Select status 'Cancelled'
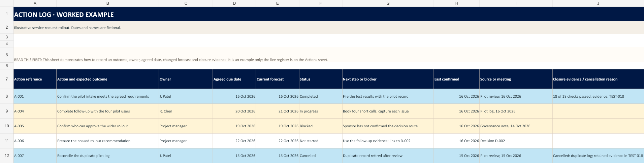 (321, 156)
